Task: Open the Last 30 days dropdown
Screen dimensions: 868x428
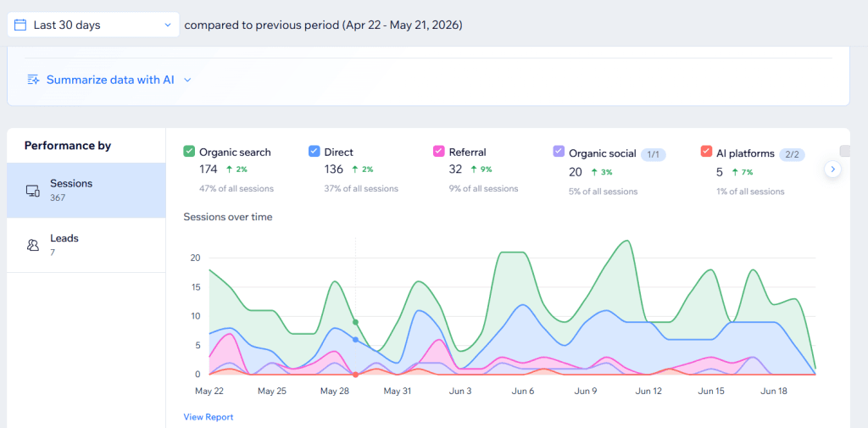Action: pyautogui.click(x=93, y=25)
